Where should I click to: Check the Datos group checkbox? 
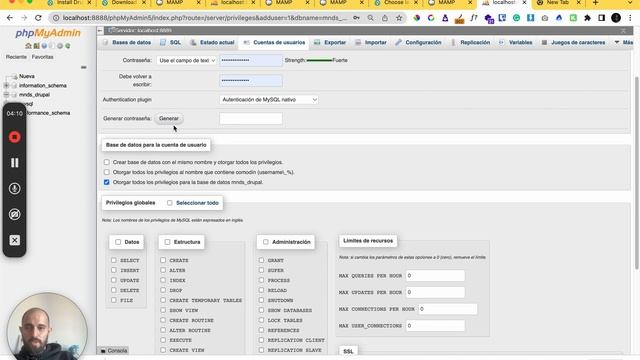click(x=118, y=242)
